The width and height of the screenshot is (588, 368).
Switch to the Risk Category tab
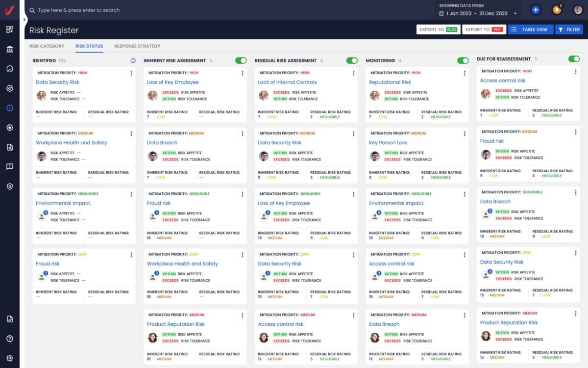[47, 46]
